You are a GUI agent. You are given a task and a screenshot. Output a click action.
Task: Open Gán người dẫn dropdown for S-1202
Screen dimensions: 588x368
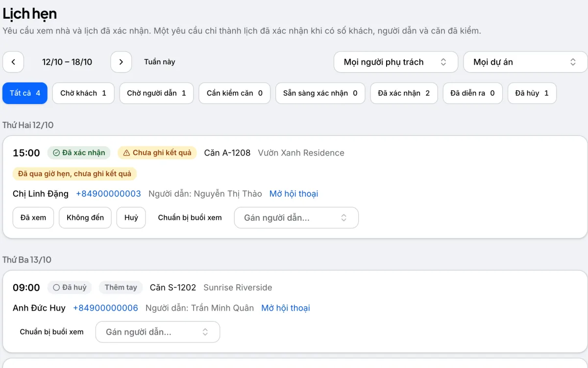pyautogui.click(x=158, y=332)
